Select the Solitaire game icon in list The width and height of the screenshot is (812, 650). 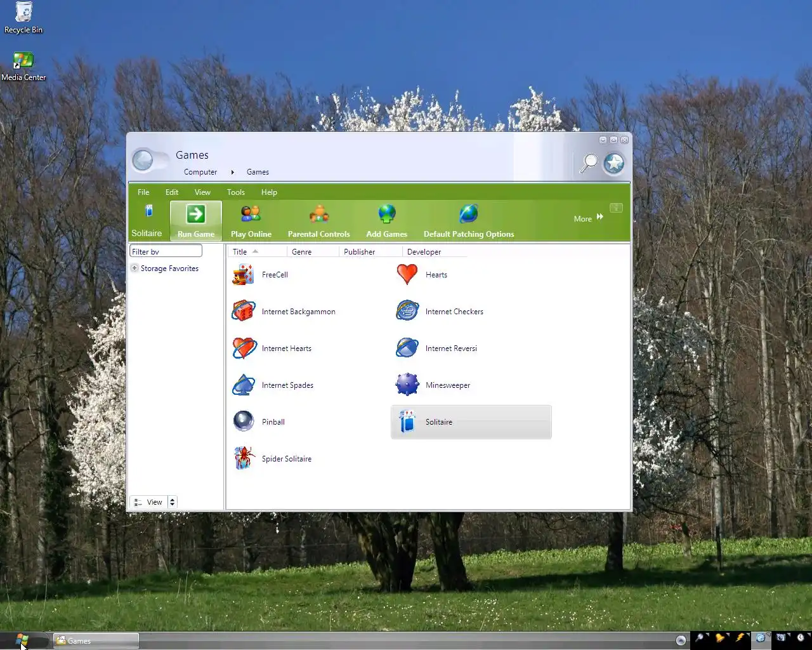407,421
